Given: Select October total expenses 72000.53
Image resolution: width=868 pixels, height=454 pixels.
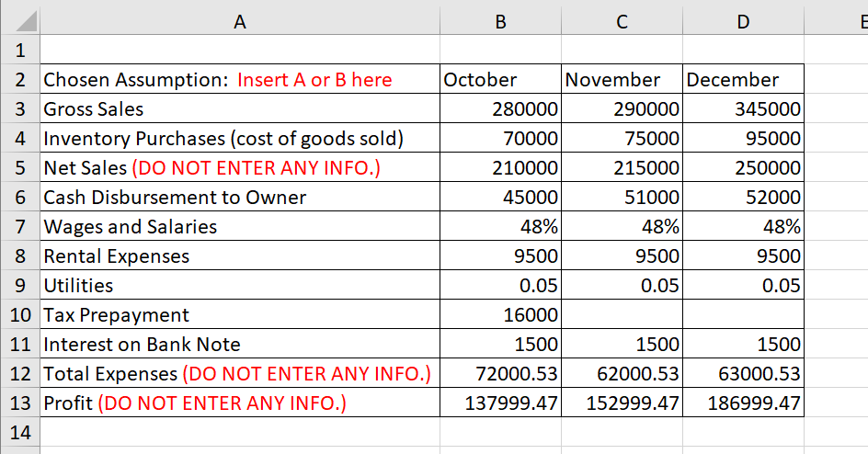Looking at the screenshot, I should click(x=500, y=373).
